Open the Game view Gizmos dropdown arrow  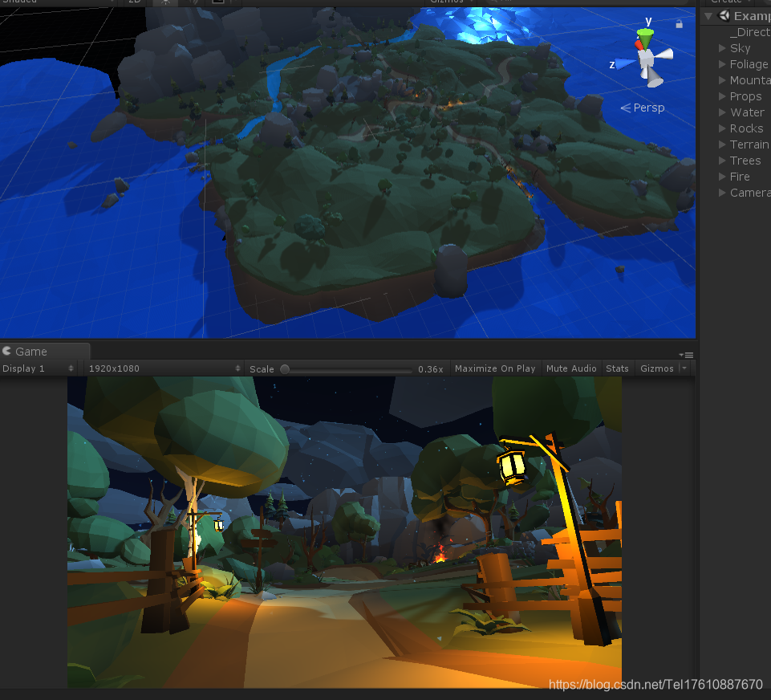pyautogui.click(x=684, y=368)
